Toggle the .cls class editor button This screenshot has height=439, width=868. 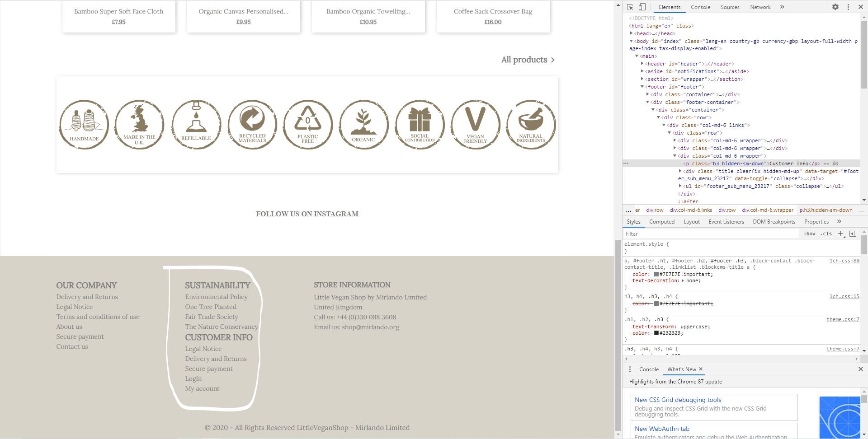tap(826, 234)
